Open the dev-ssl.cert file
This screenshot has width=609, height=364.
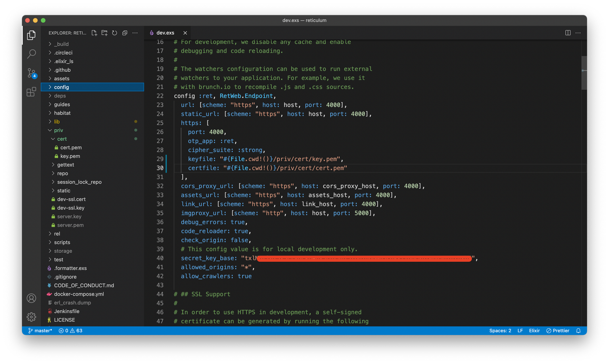tap(92, 199)
